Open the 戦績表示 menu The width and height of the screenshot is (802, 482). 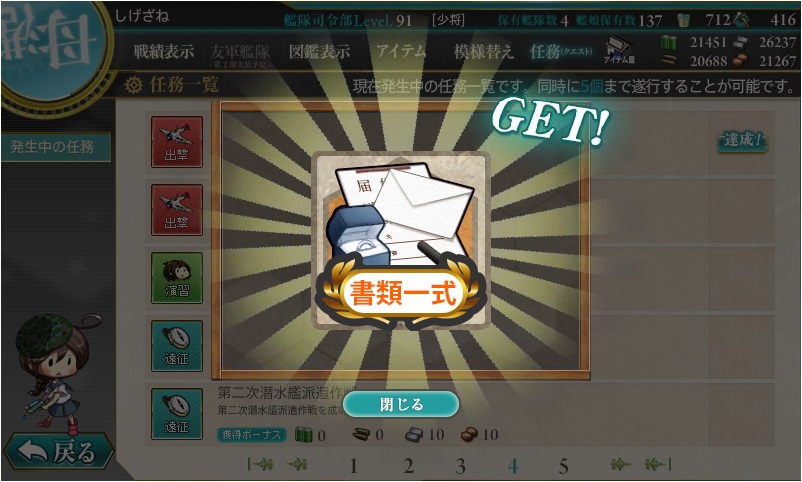(164, 52)
